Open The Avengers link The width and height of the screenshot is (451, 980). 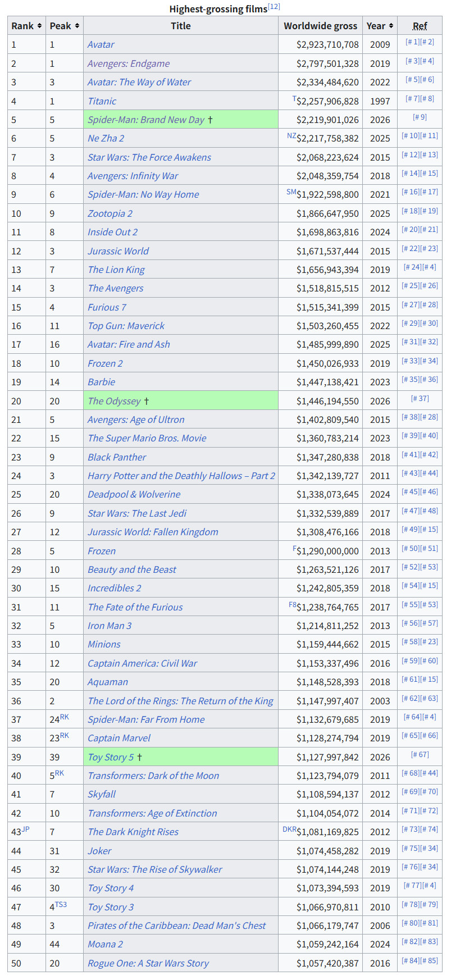(x=116, y=288)
